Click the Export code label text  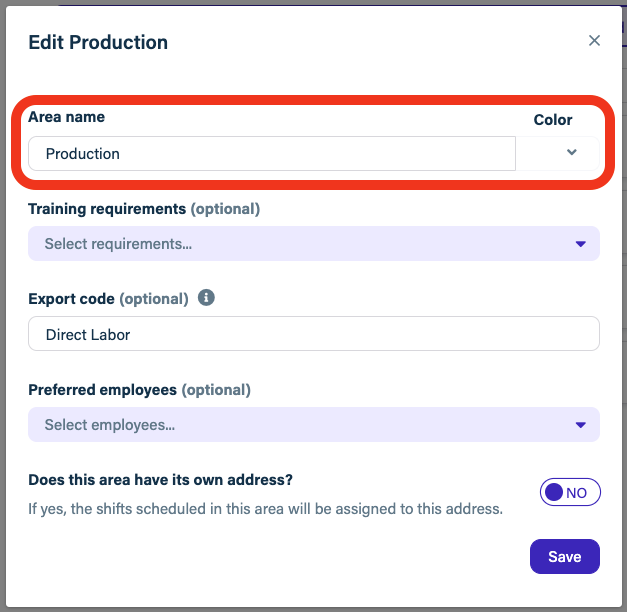[x=72, y=299]
